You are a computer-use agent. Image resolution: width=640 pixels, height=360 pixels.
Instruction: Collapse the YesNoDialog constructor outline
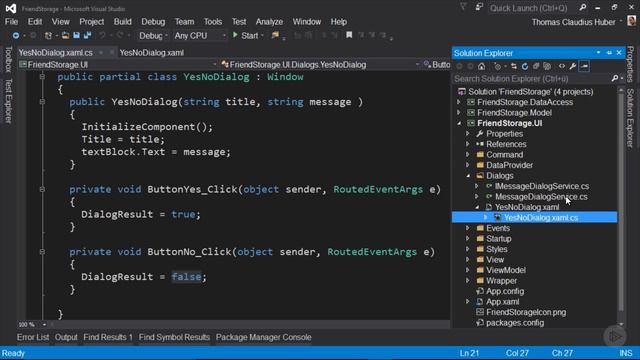[x=42, y=102]
